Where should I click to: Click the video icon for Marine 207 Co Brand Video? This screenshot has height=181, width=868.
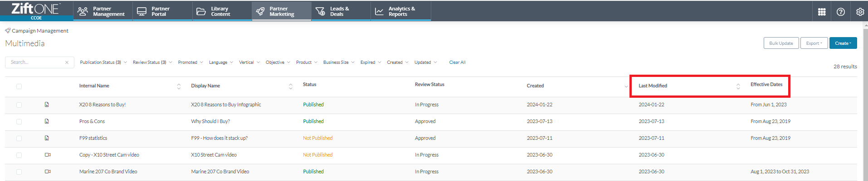[x=48, y=171]
